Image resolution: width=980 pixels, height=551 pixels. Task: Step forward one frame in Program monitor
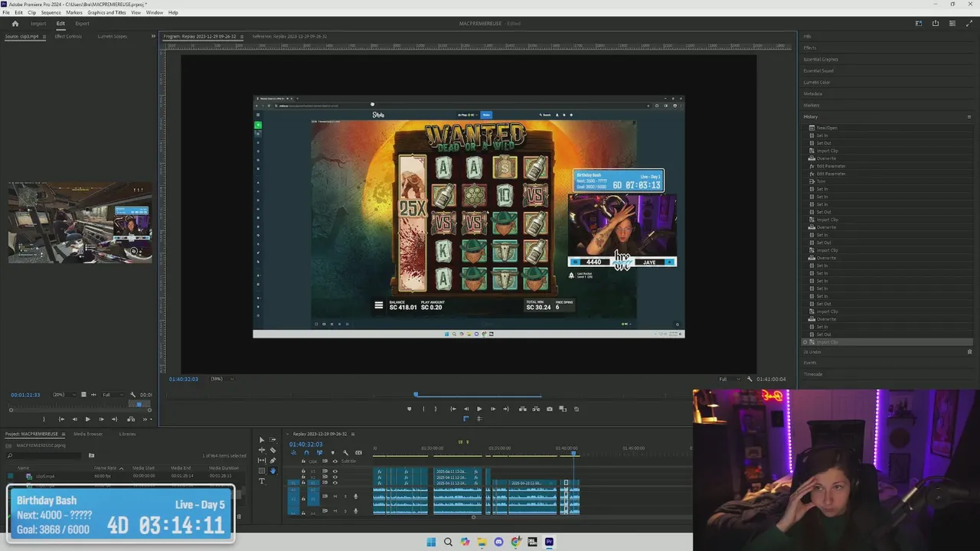(493, 409)
